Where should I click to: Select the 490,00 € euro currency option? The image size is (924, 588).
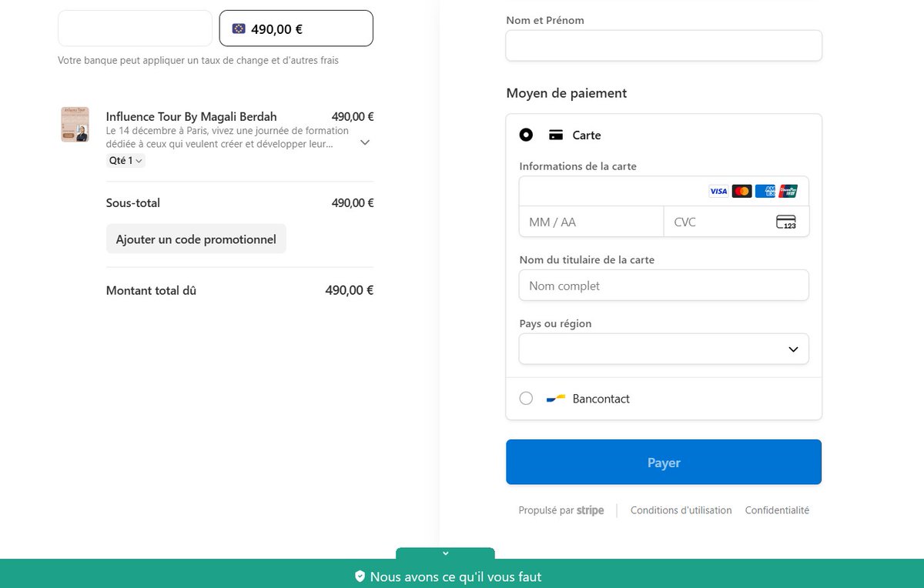coord(296,28)
